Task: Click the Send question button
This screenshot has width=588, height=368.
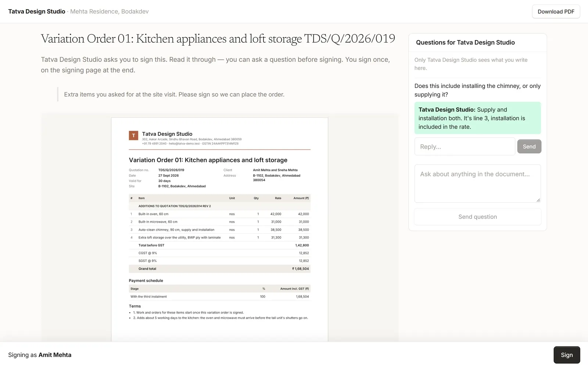Action: point(477,217)
